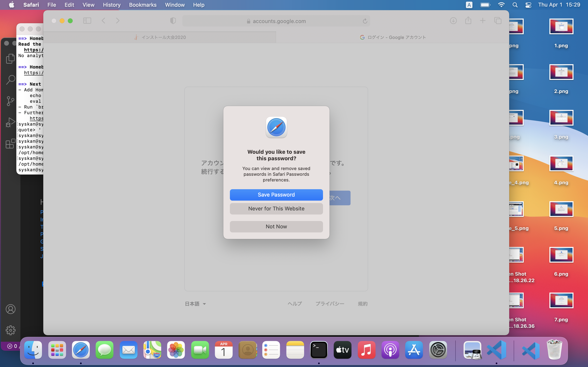Add a new tab with plus icon

tap(483, 21)
